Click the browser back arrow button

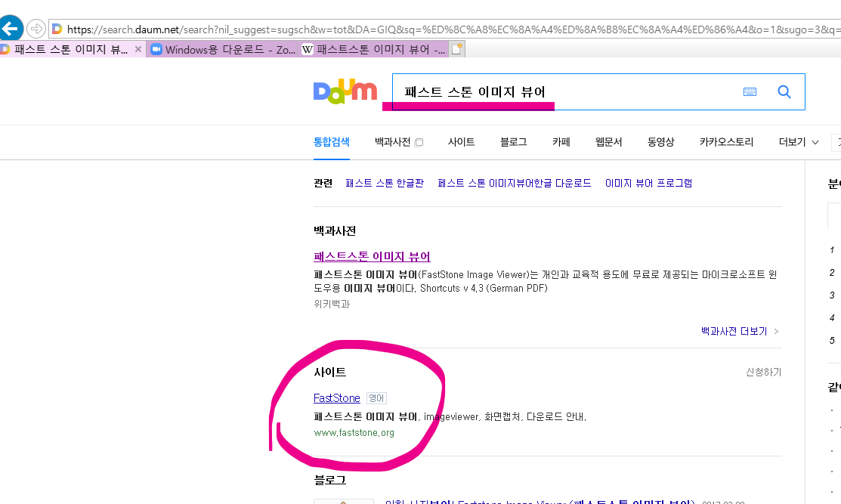pyautogui.click(x=10, y=29)
